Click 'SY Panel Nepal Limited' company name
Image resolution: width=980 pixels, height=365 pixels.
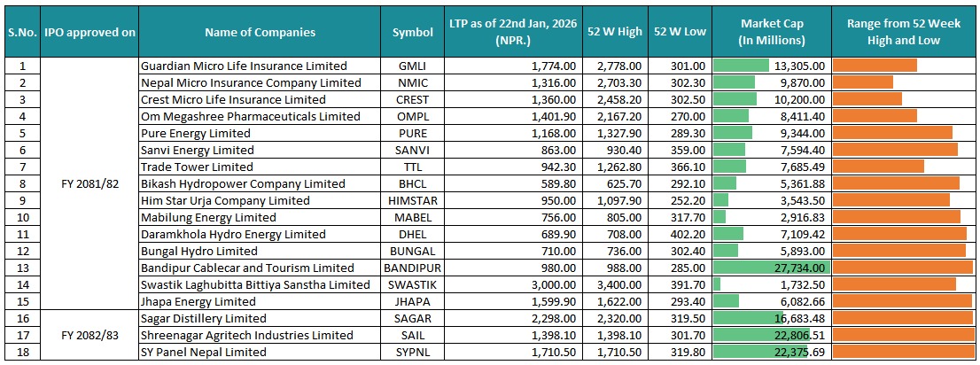203,352
